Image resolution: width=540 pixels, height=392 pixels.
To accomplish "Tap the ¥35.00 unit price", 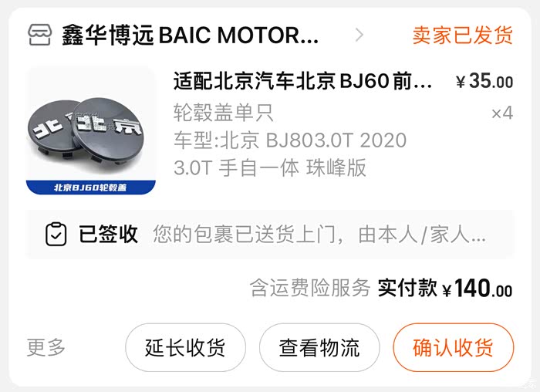I will [484, 81].
